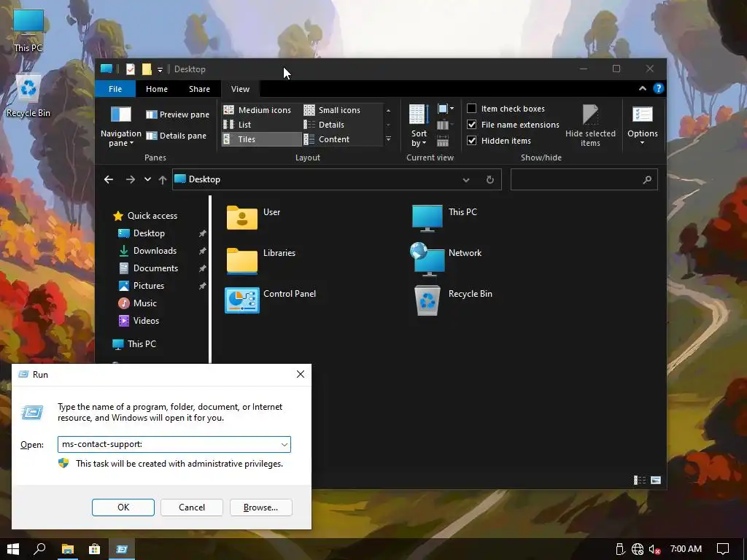Open the Sort by dropdown

(419, 126)
